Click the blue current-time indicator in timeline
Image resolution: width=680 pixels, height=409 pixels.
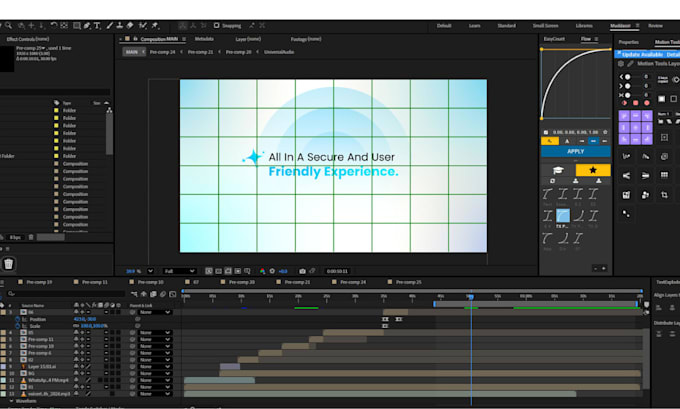coord(471,297)
